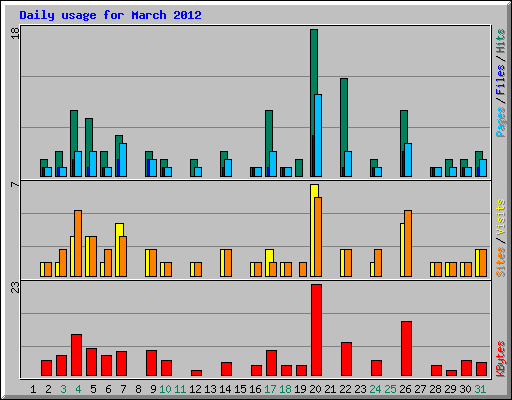The width and height of the screenshot is (512, 400).
Task: Click day 12 on the x-axis
Action: click(x=195, y=389)
